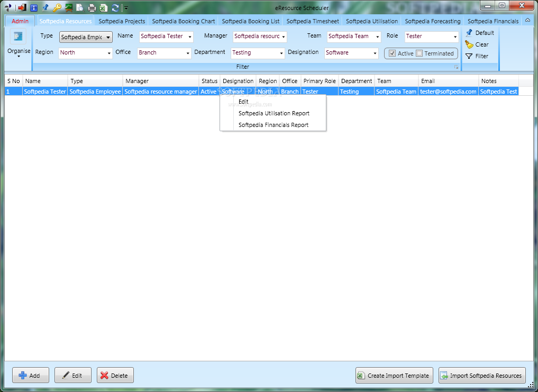Viewport: 538px width, 392px height.
Task: Sort by the Email column header
Action: 449,81
